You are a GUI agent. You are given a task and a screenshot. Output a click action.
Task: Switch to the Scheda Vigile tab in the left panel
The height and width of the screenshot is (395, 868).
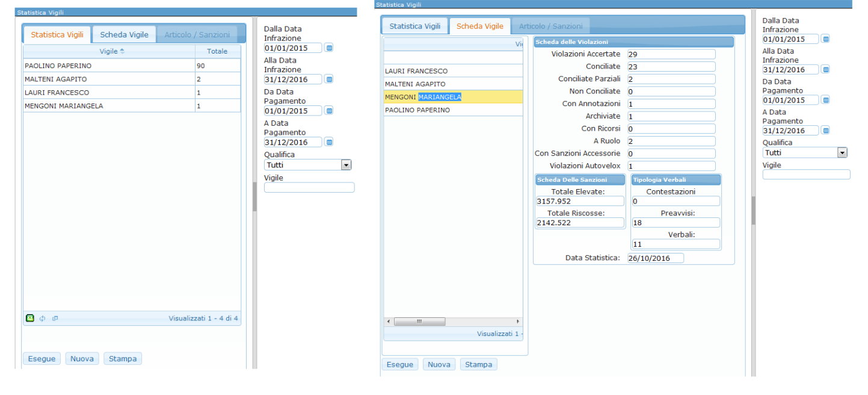(x=124, y=34)
